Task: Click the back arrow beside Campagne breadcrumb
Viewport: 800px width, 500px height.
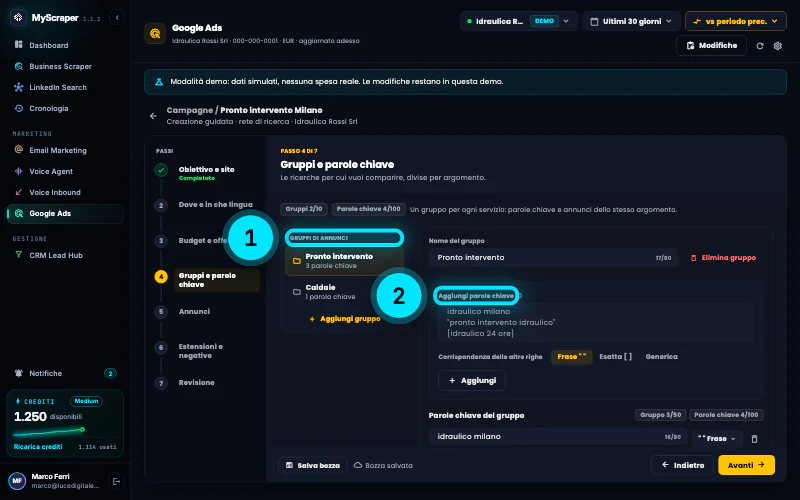Action: coord(153,116)
